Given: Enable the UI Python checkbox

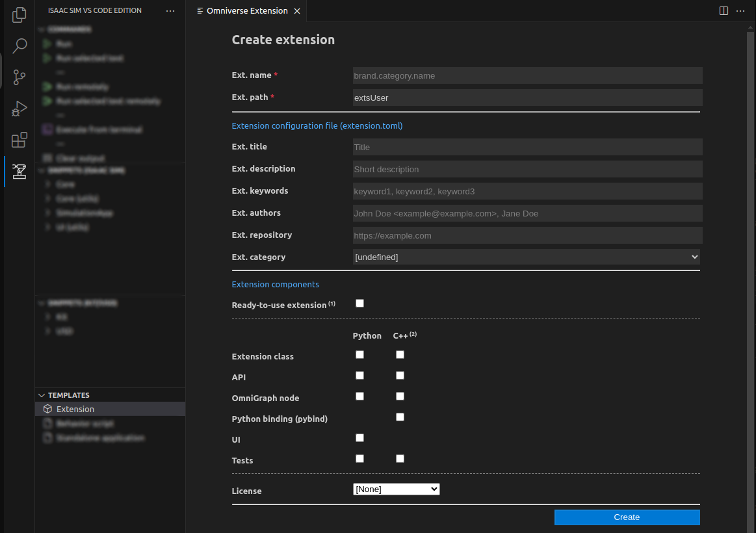Looking at the screenshot, I should [x=359, y=438].
